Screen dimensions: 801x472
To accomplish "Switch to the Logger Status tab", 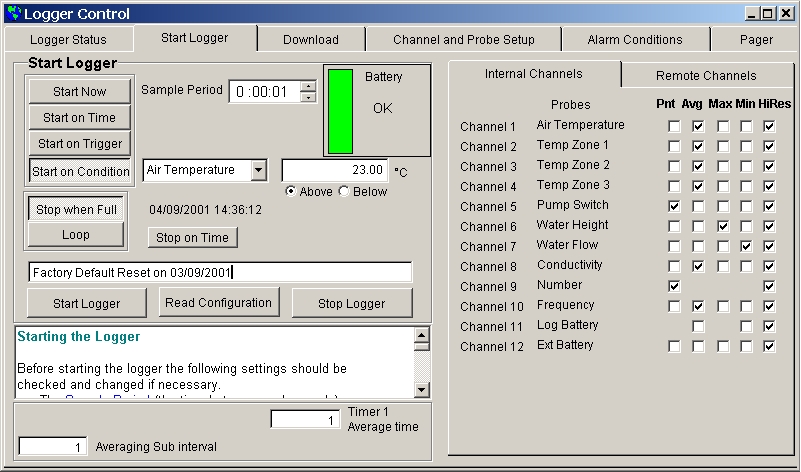I will pyautogui.click(x=68, y=40).
